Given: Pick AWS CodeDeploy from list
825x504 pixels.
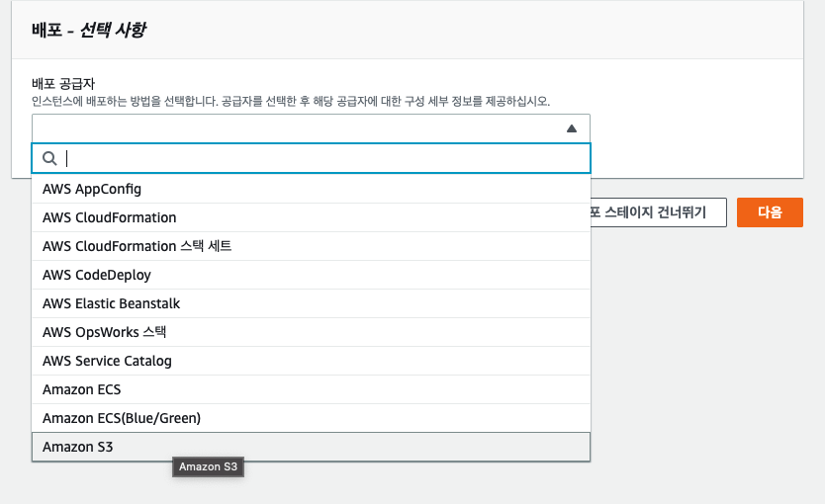Looking at the screenshot, I should click(311, 275).
